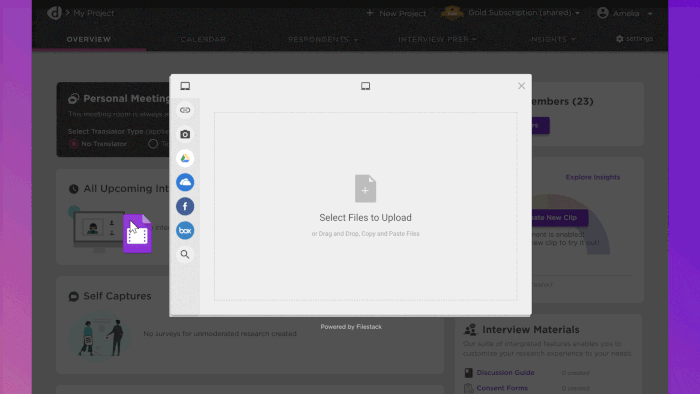Image resolution: width=700 pixels, height=394 pixels.
Task: Switch to the Overview tab
Action: pyautogui.click(x=89, y=39)
